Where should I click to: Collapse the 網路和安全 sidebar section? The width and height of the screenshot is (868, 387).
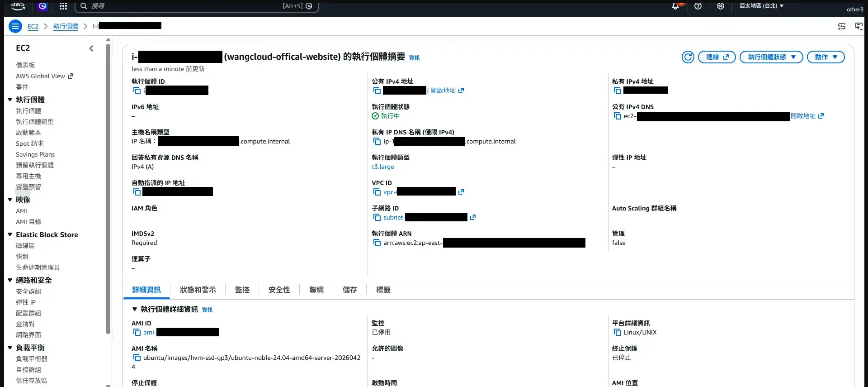pyautogui.click(x=10, y=280)
